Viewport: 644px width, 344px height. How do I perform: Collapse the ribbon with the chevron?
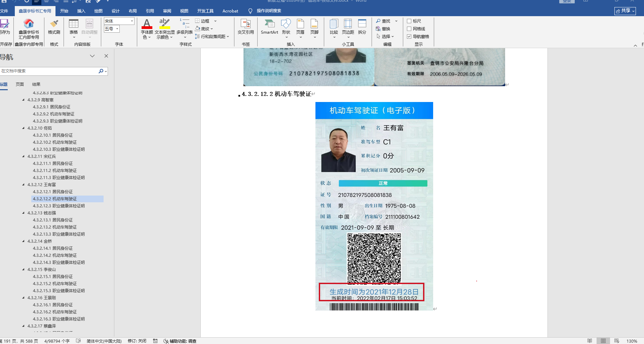tap(635, 45)
